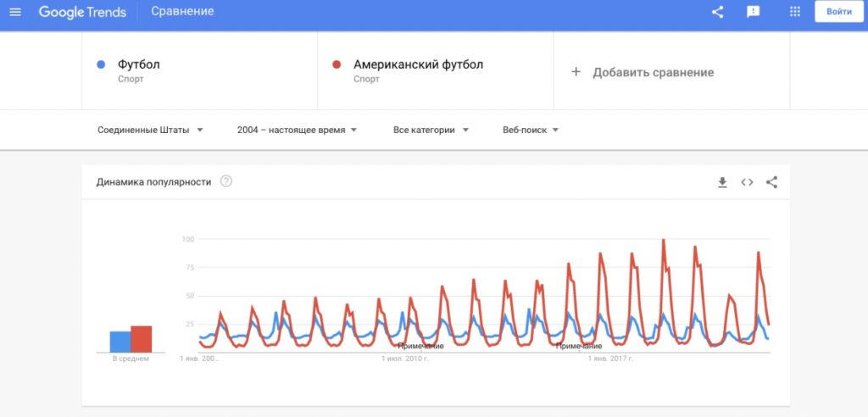Click the plus icon to add comparison
Viewport: 868px width, 417px height.
[x=576, y=72]
